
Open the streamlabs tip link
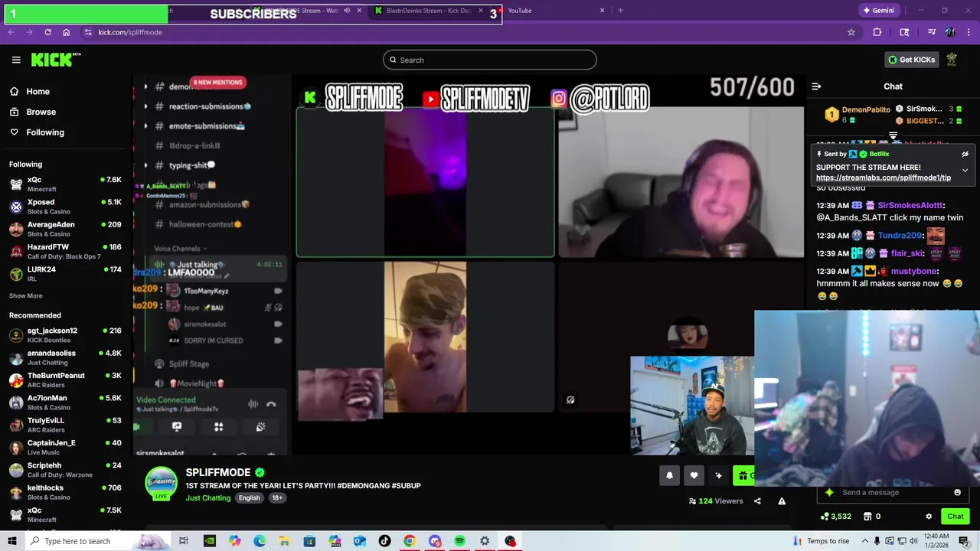[x=884, y=178]
